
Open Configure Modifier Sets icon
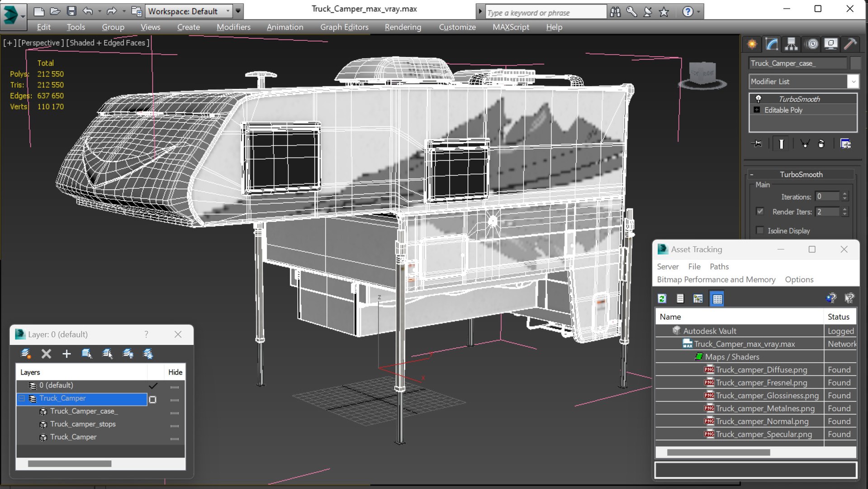click(845, 144)
